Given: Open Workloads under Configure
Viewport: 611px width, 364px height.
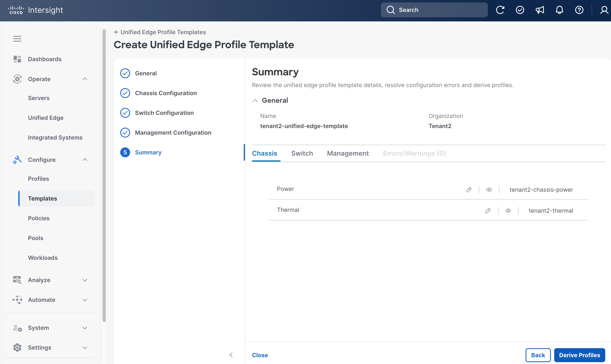Looking at the screenshot, I should (x=43, y=258).
